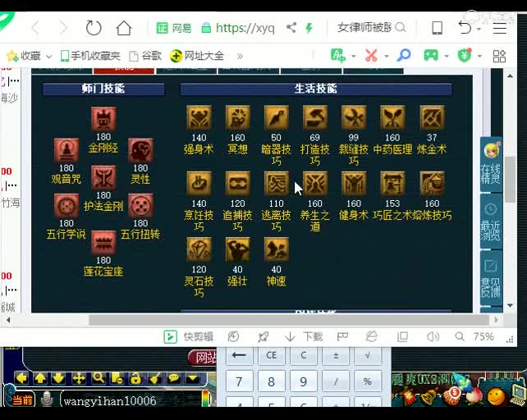This screenshot has width=527, height=420.
Task: Click the browser back arrow
Action: click(x=35, y=28)
